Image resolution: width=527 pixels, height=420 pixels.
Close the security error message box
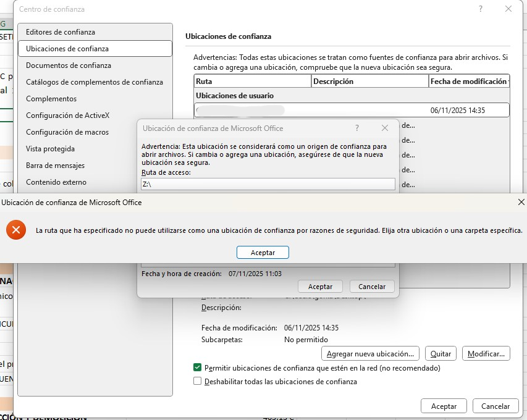click(x=521, y=202)
